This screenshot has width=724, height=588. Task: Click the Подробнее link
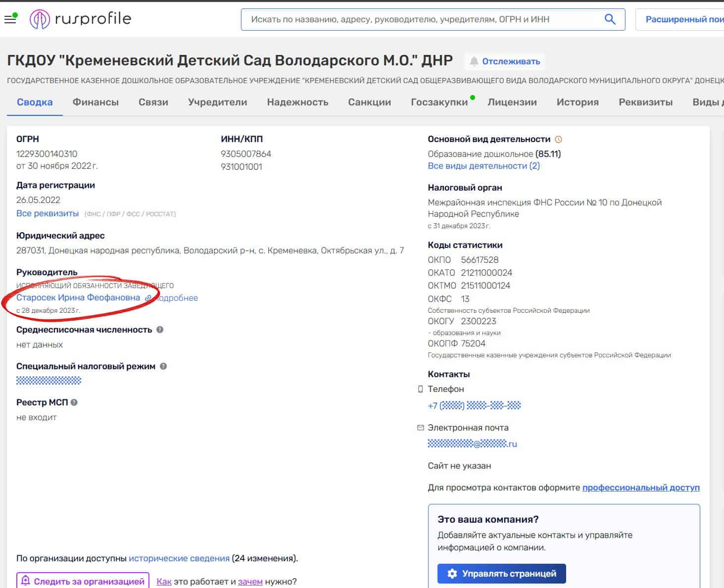(177, 298)
